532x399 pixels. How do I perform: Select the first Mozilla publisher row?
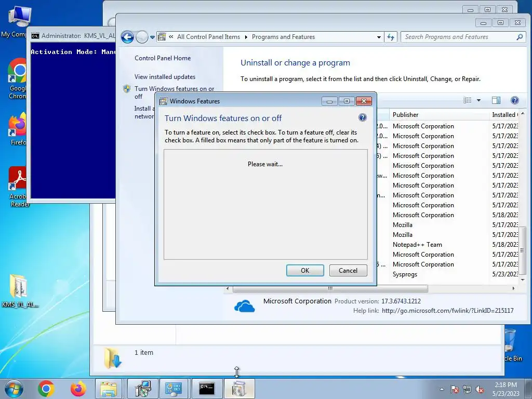pyautogui.click(x=403, y=225)
